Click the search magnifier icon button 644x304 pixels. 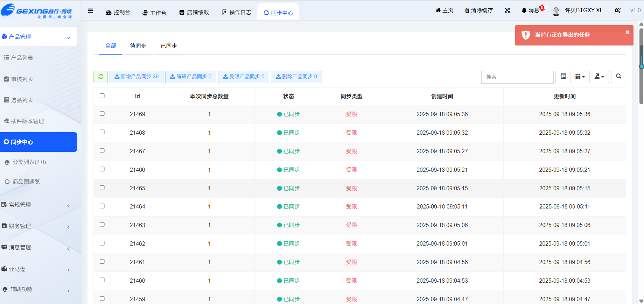[618, 77]
